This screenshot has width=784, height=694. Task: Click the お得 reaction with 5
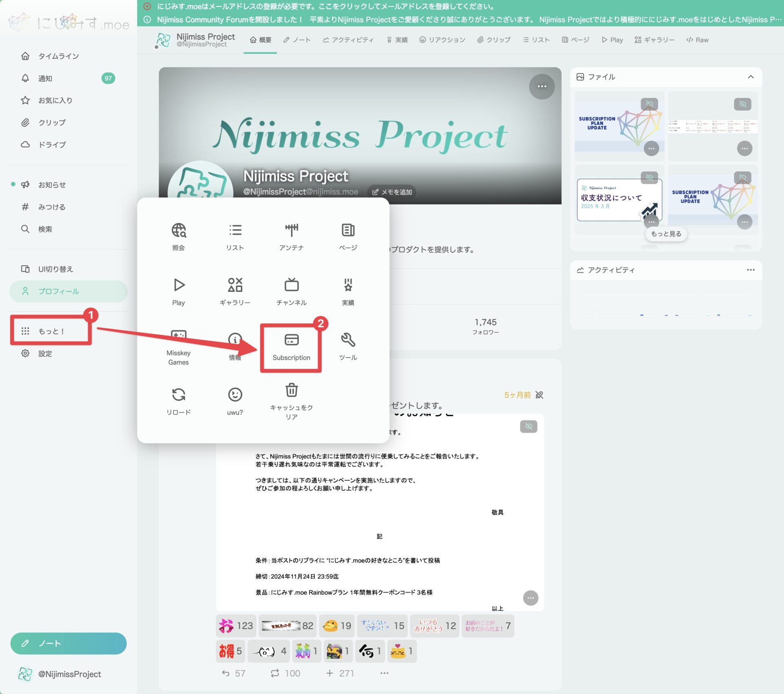231,651
